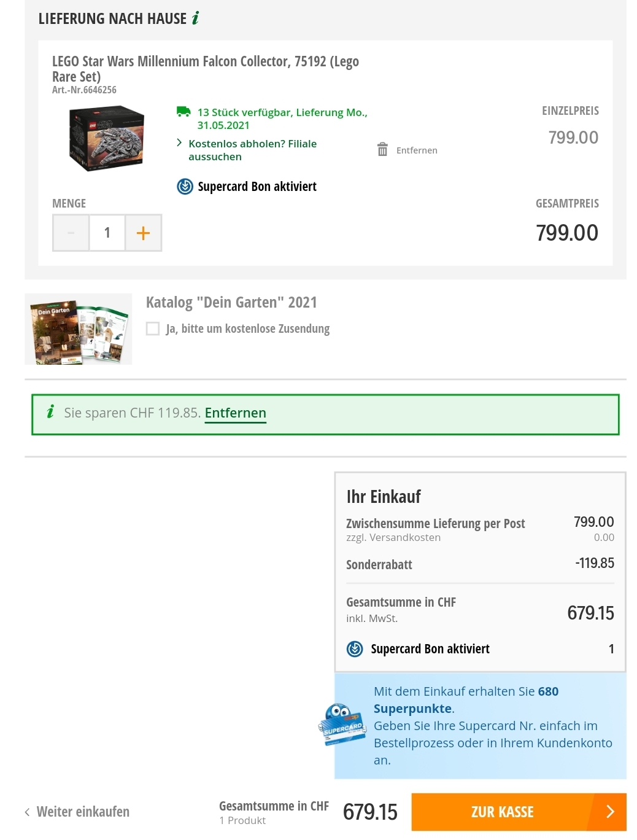Expand Kostenlos abholen Filiale aussuchen chevron

pyautogui.click(x=179, y=143)
